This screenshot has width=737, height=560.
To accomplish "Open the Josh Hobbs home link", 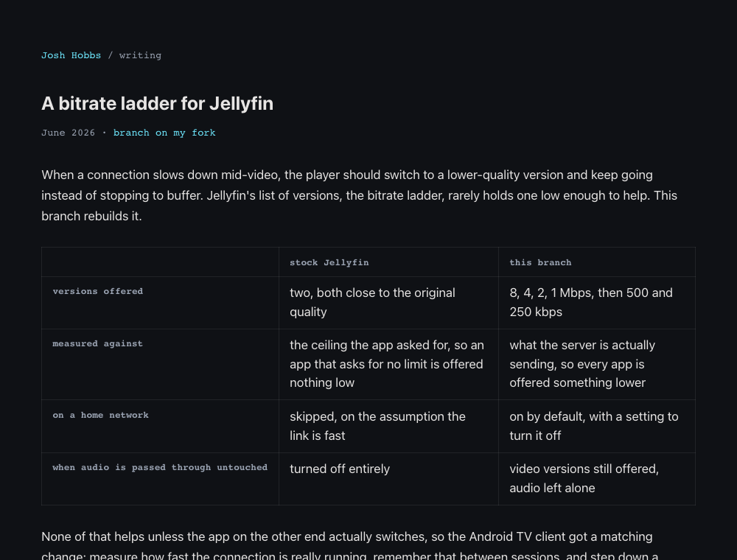I will [71, 55].
